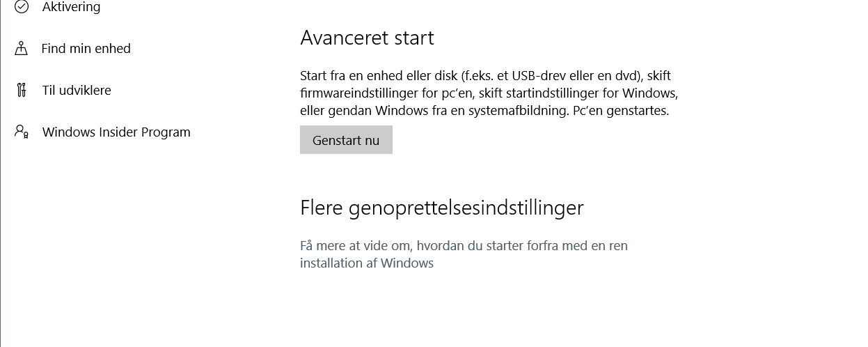
Task: Click the Windows Insider Program person icon
Action: click(22, 132)
